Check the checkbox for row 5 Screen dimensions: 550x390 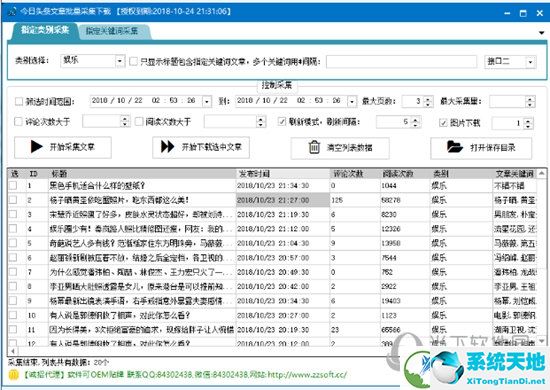13,243
